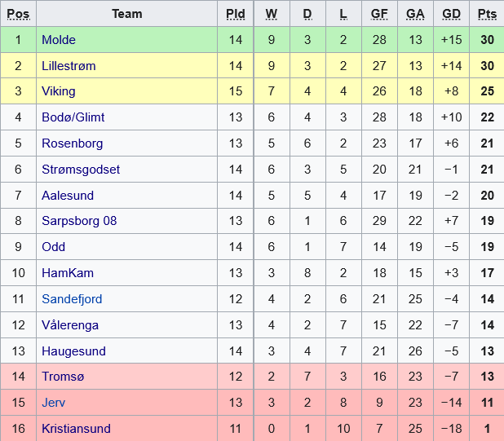Select the Tromsø team link

(x=63, y=377)
